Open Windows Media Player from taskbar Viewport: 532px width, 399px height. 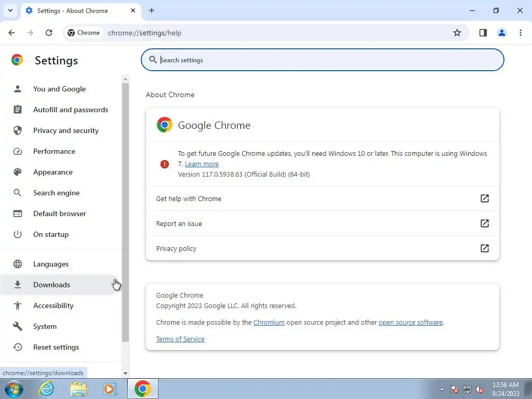click(x=110, y=389)
